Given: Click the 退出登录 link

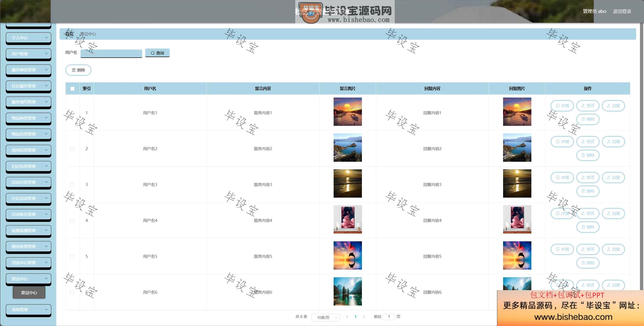Looking at the screenshot, I should 622,11.
